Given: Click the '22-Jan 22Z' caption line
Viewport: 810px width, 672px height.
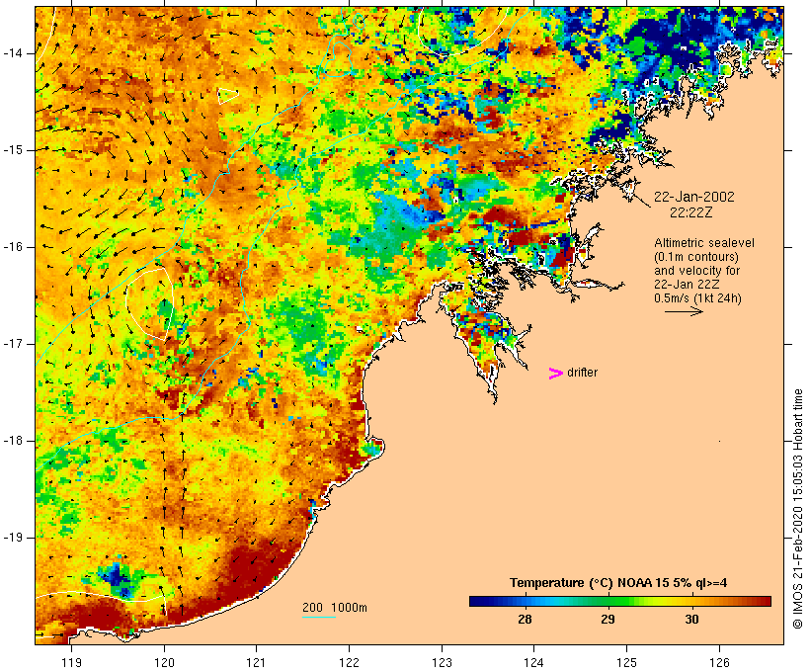Looking at the screenshot, I should pyautogui.click(x=687, y=285).
